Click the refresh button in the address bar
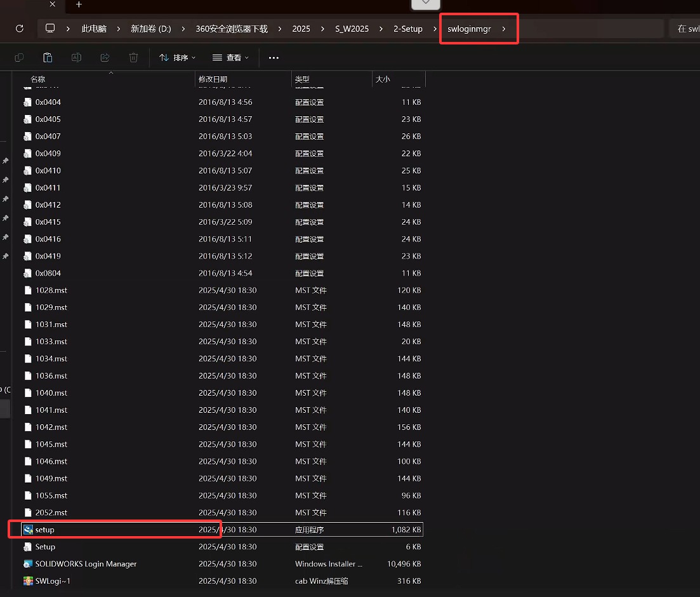Image resolution: width=700 pixels, height=597 pixels. [x=20, y=29]
